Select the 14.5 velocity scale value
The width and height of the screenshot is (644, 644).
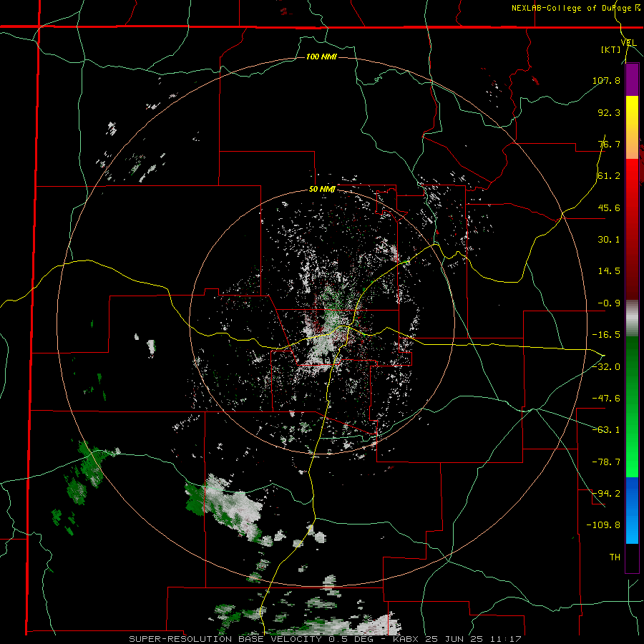[609, 271]
